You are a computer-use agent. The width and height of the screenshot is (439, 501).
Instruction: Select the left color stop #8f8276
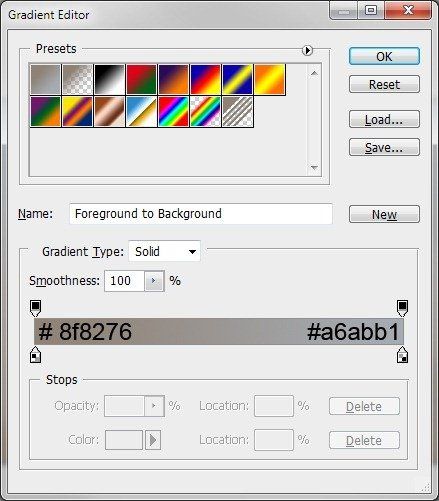(x=36, y=355)
